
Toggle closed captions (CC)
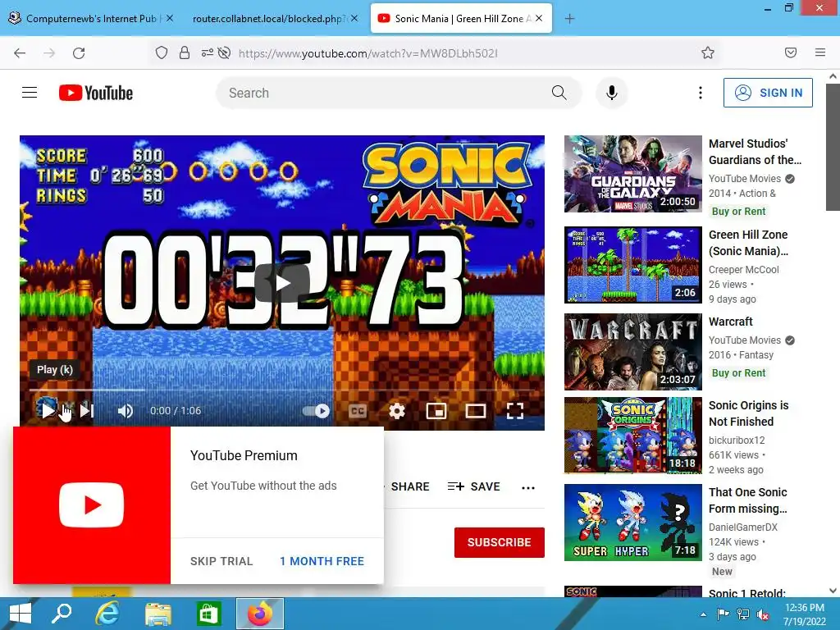click(x=358, y=411)
